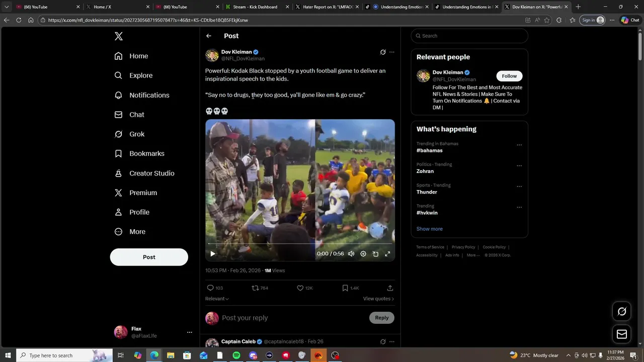Click the video progress bar
The width and height of the screenshot is (644, 362).
(x=300, y=244)
